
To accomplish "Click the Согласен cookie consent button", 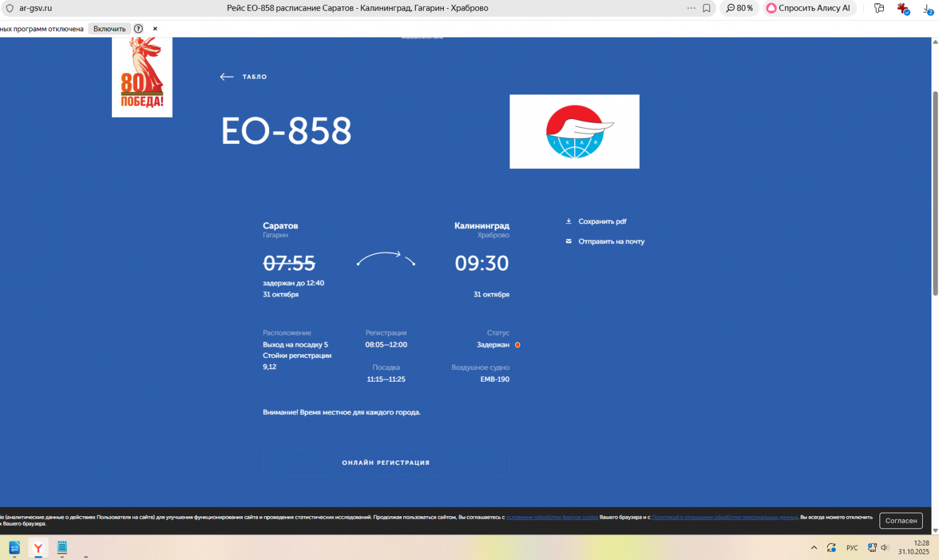I will 901,521.
